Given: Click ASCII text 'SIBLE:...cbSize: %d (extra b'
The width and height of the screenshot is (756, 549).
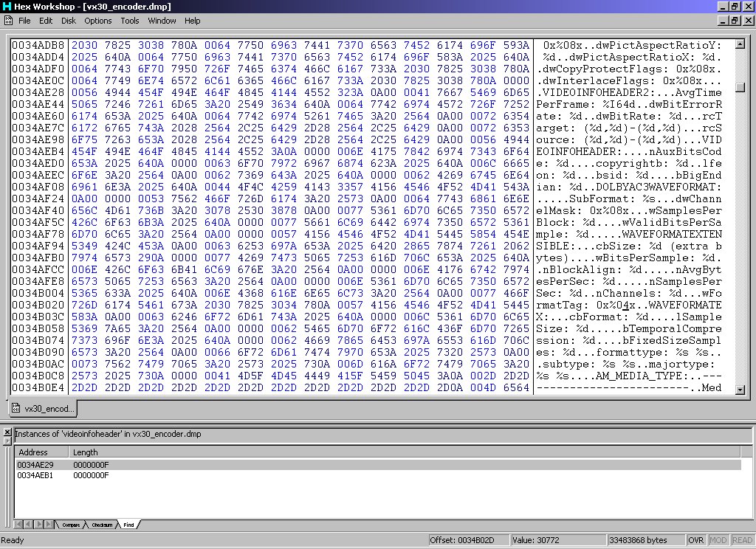Looking at the screenshot, I should point(629,246).
